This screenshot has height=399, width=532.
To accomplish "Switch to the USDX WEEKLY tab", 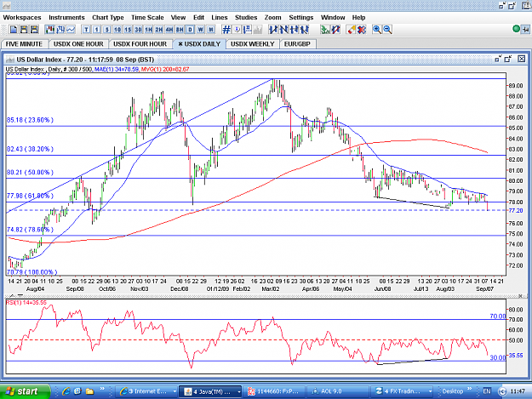I will (253, 44).
